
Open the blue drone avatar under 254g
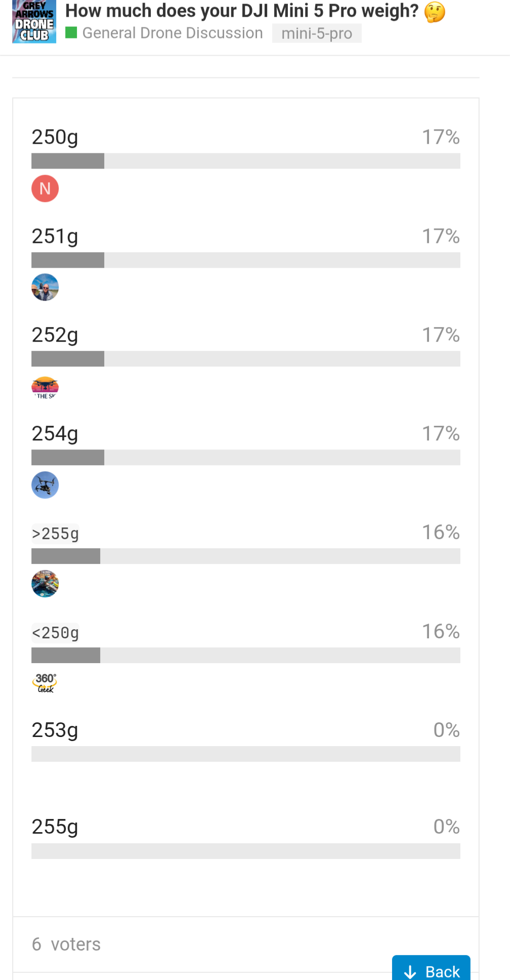click(45, 485)
